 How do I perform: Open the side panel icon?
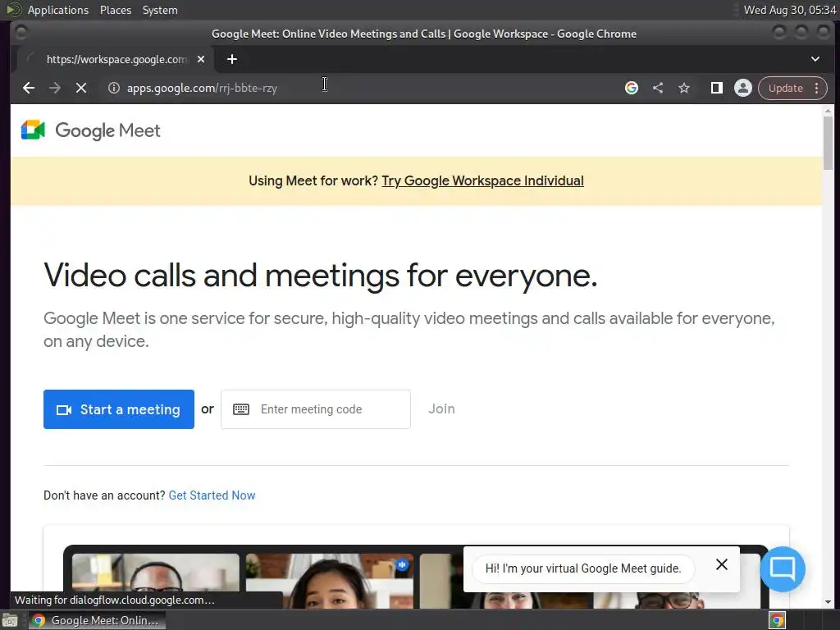click(x=717, y=88)
